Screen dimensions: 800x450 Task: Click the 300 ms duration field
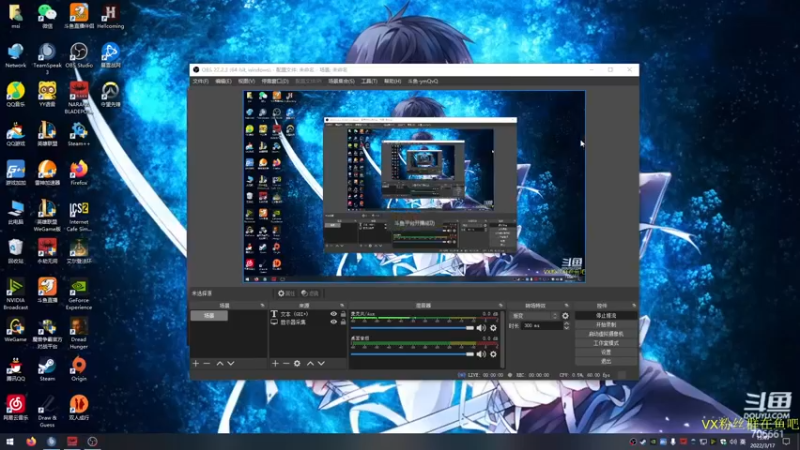(542, 326)
